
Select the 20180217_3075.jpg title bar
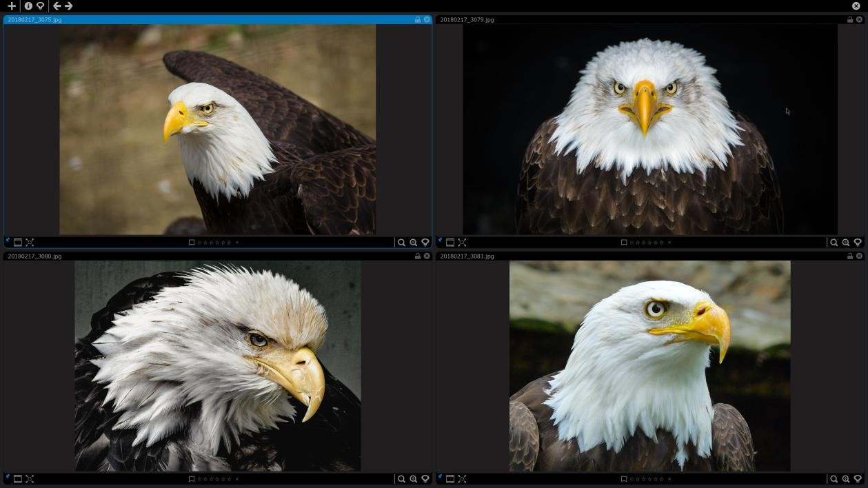(217, 19)
